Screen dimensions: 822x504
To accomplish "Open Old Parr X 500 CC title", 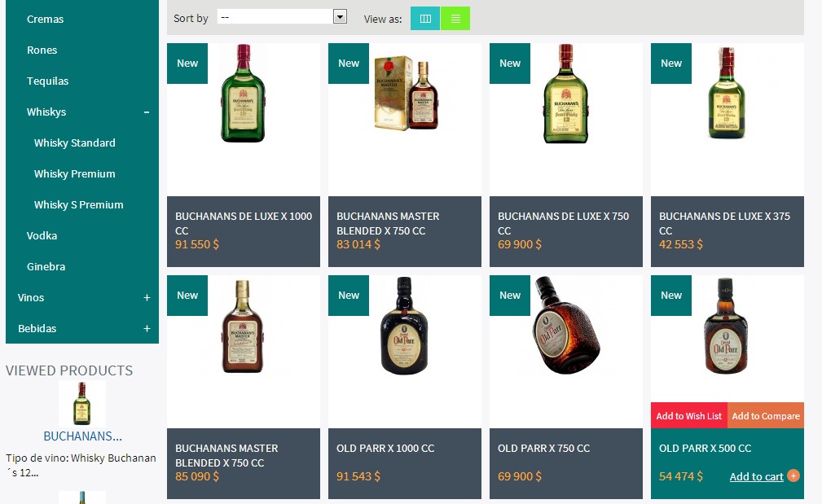I will (x=706, y=448).
